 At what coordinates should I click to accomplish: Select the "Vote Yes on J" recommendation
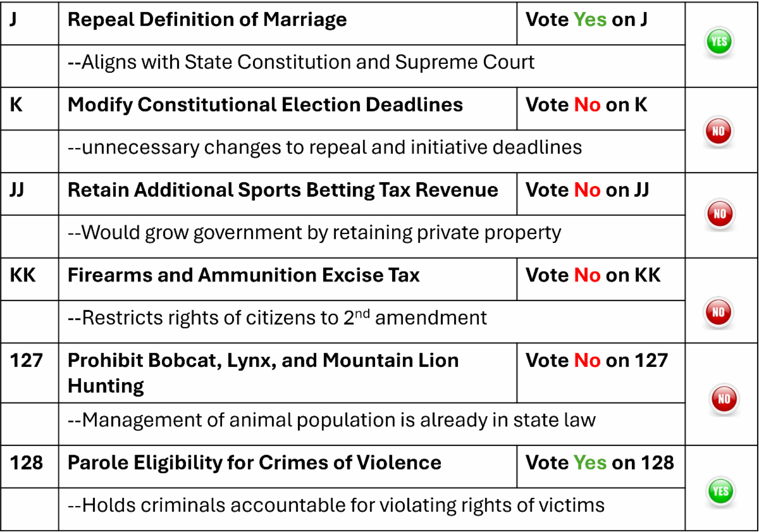pos(586,20)
